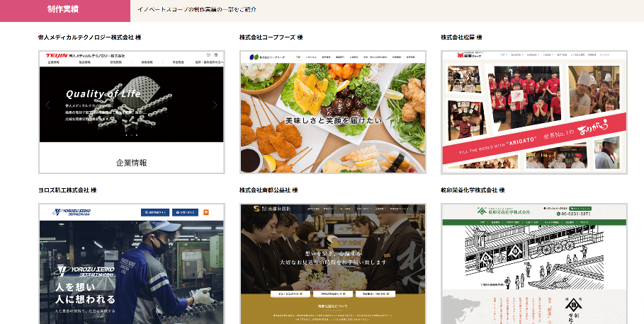Click the right slider arrow on Teijin banner
Image resolution: width=644 pixels, height=324 pixels.
coord(215,105)
